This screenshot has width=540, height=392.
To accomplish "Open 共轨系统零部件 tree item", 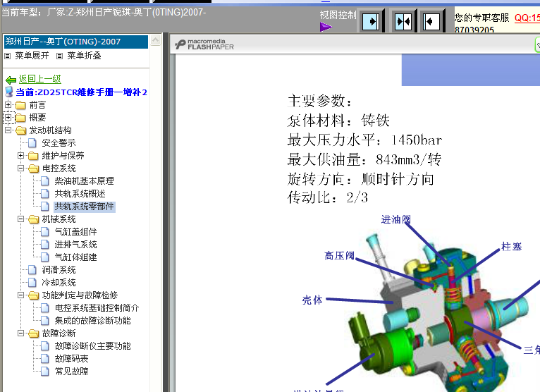I will [84, 207].
